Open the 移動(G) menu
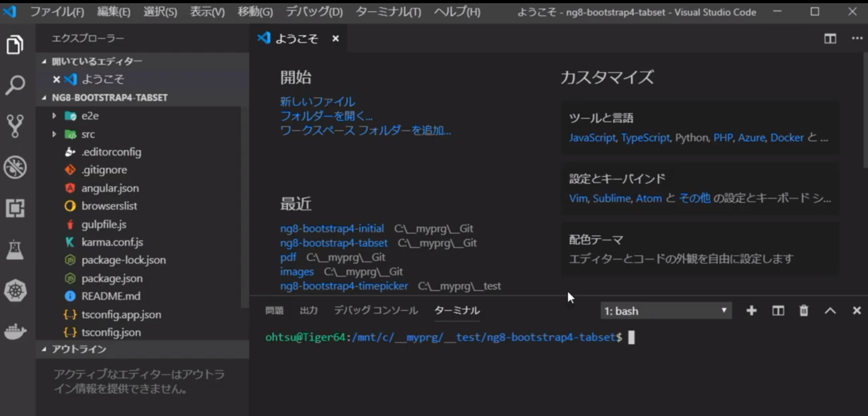The height and width of the screenshot is (416, 868). [255, 12]
